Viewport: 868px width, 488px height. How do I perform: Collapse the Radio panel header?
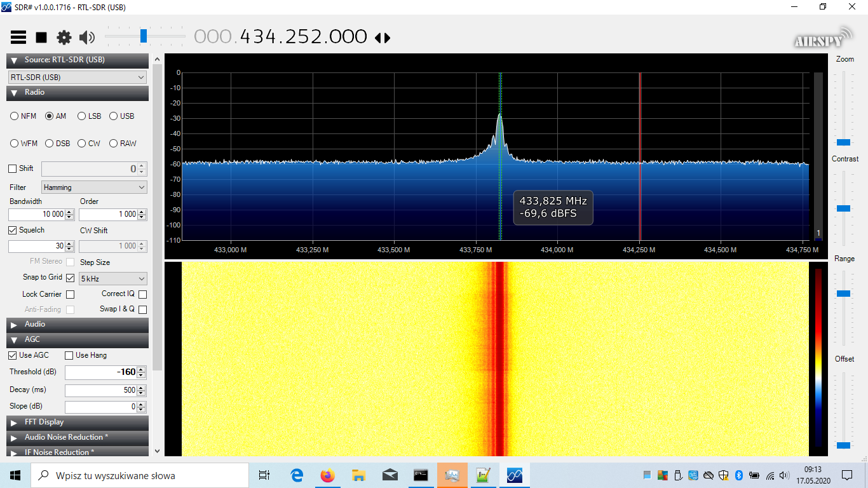[78, 93]
